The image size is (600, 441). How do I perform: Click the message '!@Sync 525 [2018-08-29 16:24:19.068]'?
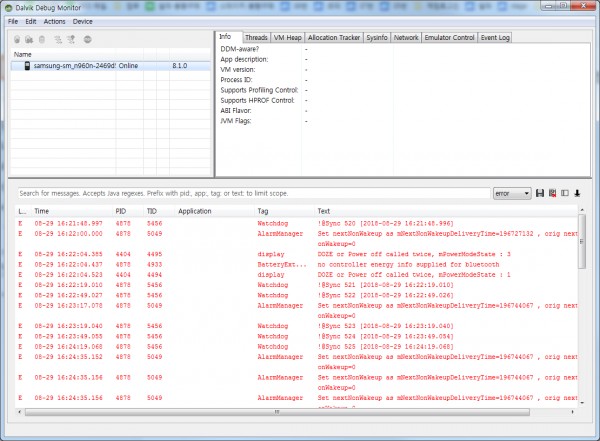click(x=385, y=347)
